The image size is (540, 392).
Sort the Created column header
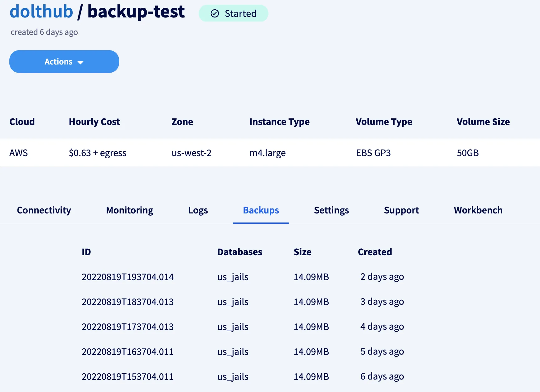point(375,252)
